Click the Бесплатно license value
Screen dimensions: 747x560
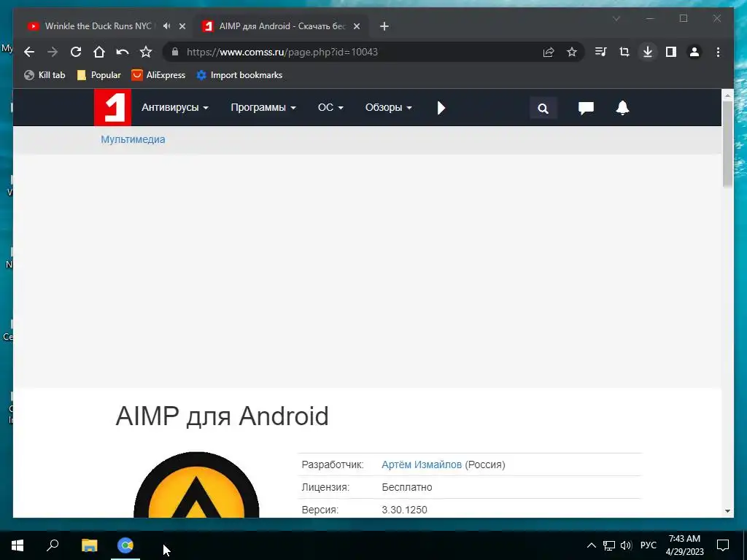click(x=407, y=487)
